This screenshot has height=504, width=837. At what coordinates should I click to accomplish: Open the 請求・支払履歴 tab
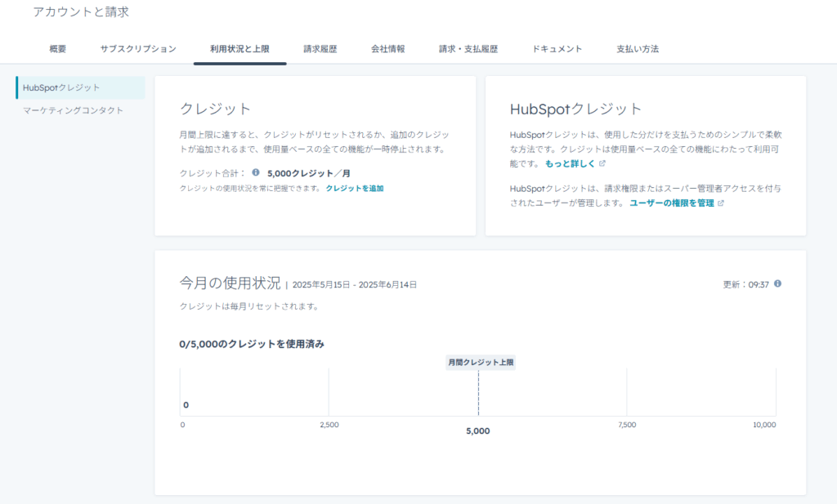tap(468, 49)
